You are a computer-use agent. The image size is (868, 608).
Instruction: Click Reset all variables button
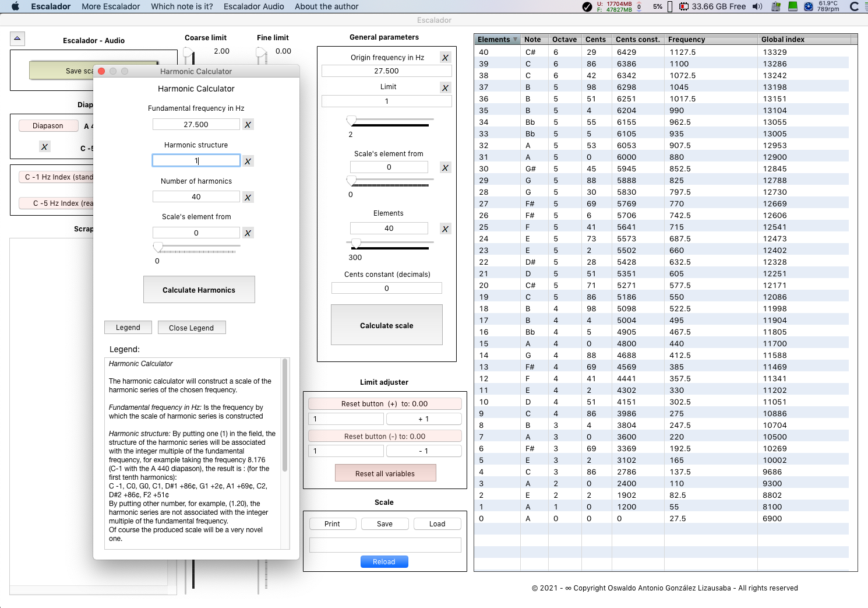(385, 473)
